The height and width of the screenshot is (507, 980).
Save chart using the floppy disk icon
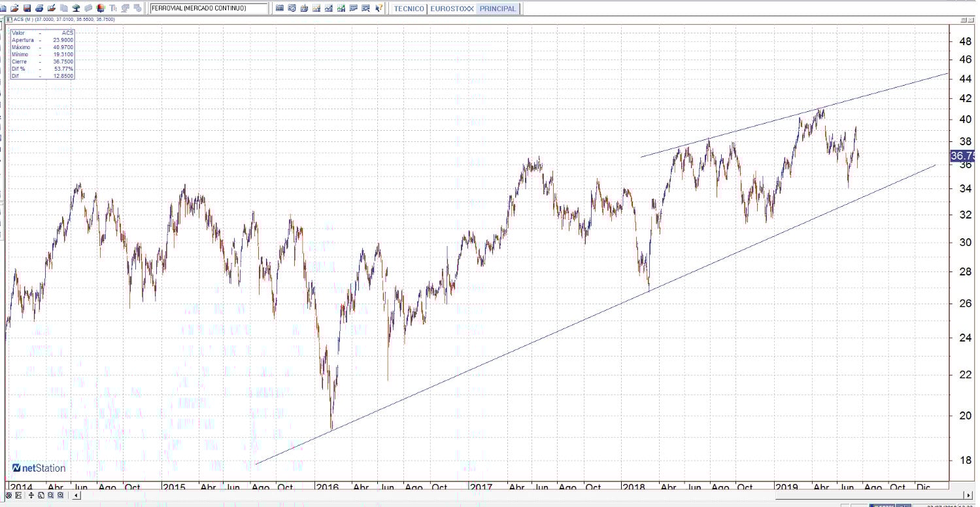point(27,9)
